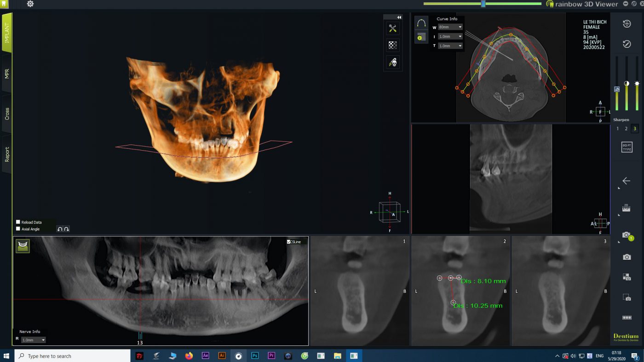
Task: Set sharpen level to 1
Action: coord(618,128)
